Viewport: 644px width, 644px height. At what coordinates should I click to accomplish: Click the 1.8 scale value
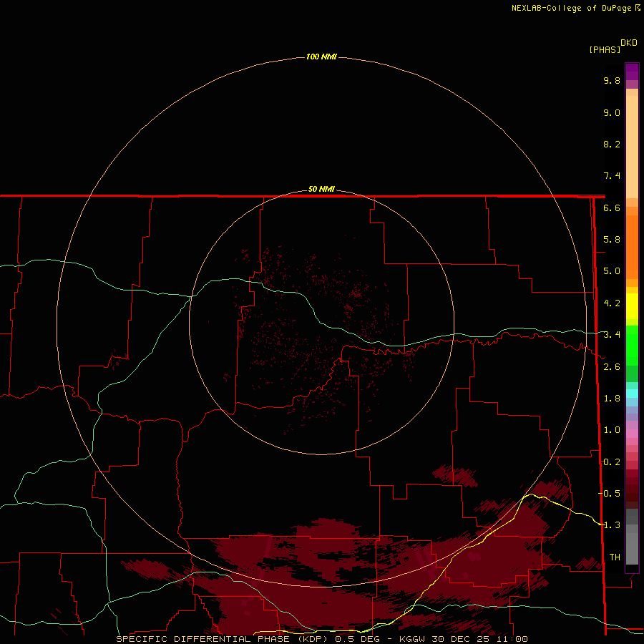click(612, 399)
